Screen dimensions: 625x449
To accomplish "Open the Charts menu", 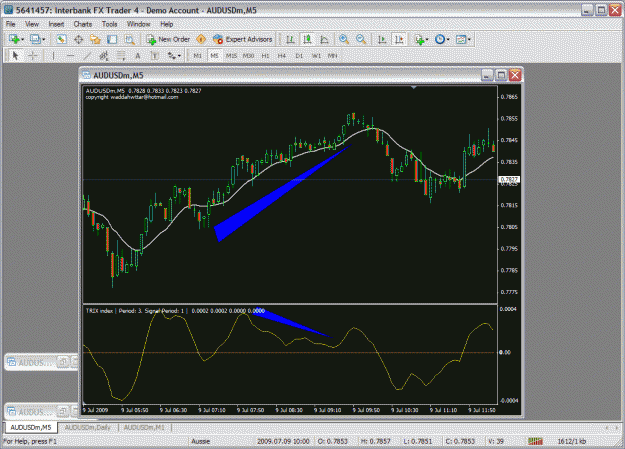I will point(83,24).
